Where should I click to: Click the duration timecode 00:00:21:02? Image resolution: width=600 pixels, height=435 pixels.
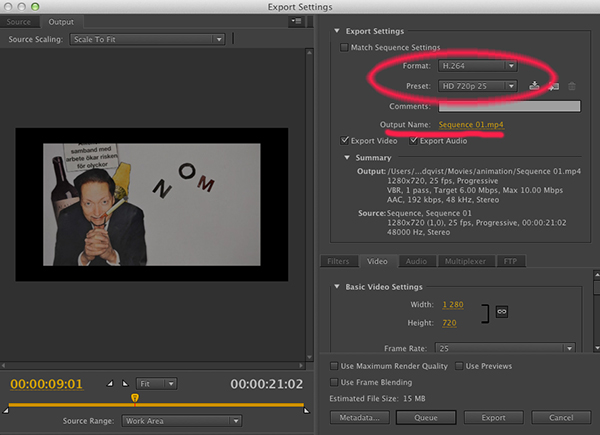tap(267, 384)
